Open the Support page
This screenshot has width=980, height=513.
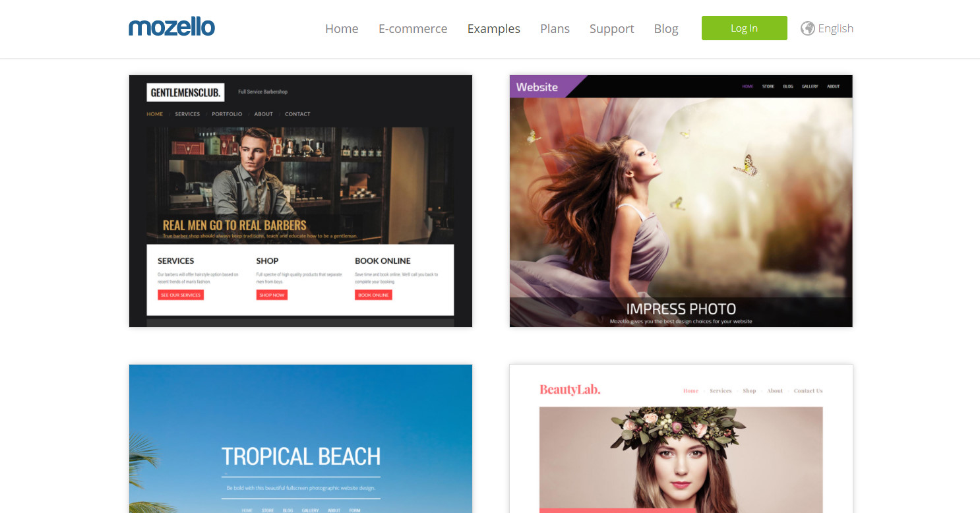pos(611,28)
